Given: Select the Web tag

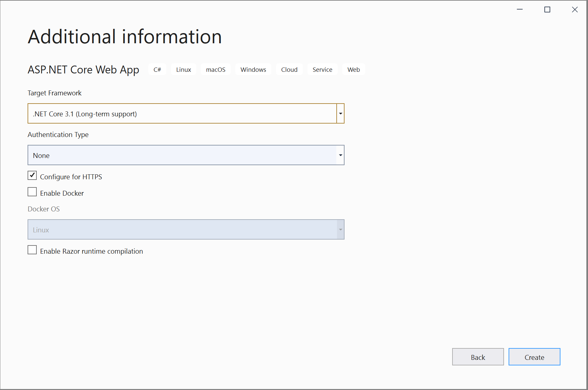Looking at the screenshot, I should [x=353, y=69].
